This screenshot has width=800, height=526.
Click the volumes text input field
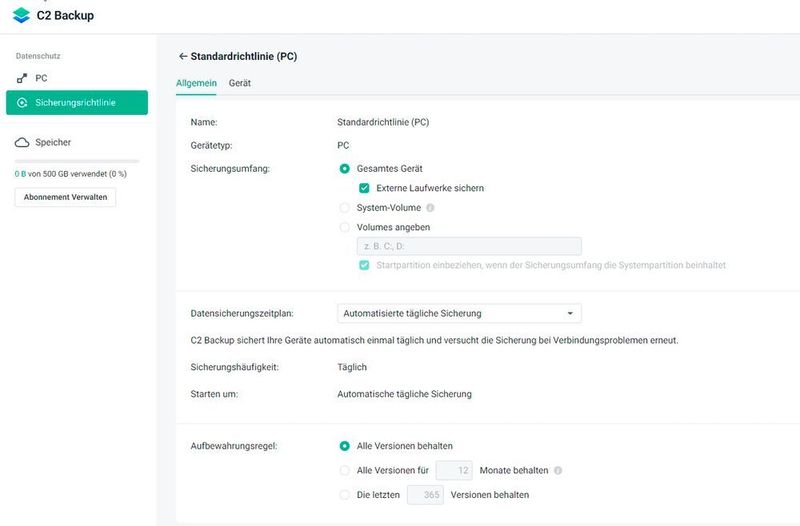coord(469,246)
